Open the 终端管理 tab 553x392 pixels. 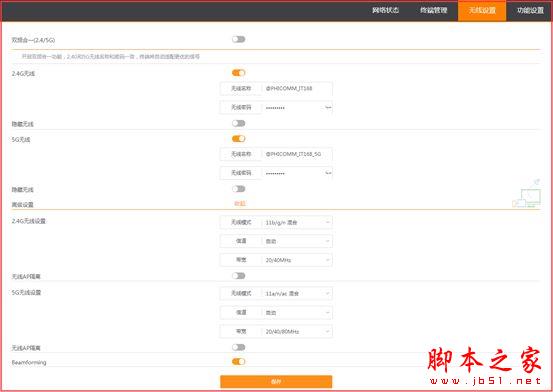pyautogui.click(x=434, y=10)
